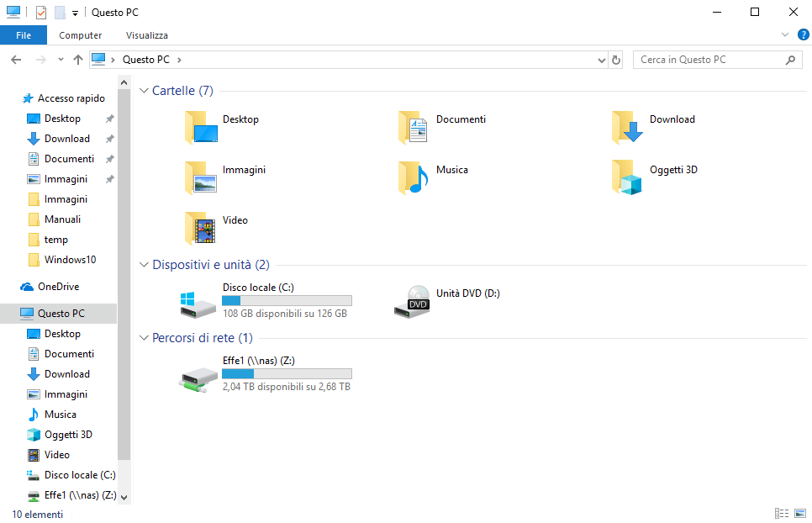Open the address bar history dropdown
This screenshot has width=812, height=523.
point(601,61)
